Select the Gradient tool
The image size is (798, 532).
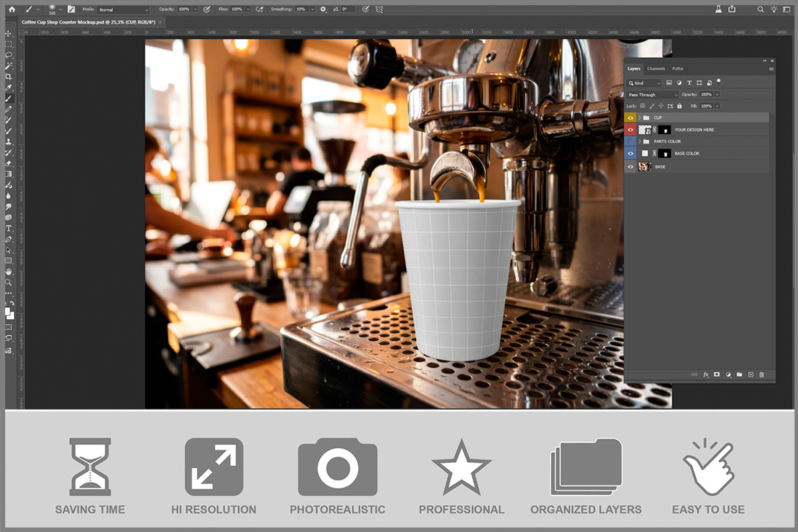point(9,173)
